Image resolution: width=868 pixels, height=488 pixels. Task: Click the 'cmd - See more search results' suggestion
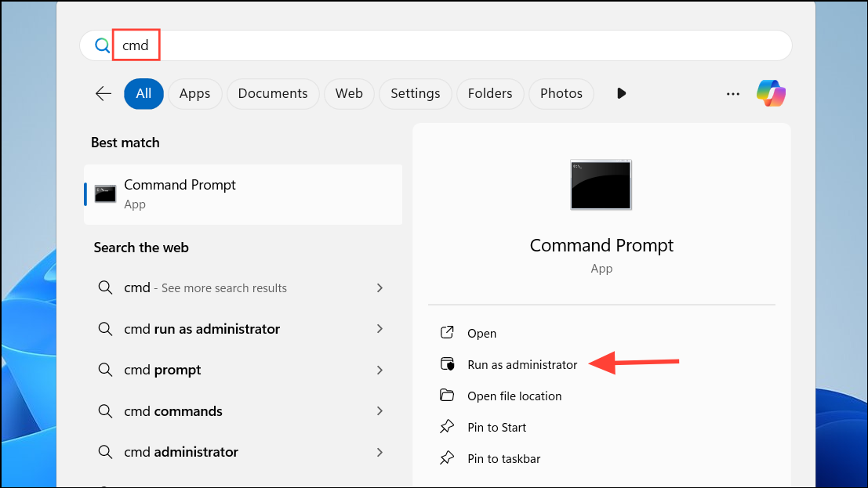point(243,287)
